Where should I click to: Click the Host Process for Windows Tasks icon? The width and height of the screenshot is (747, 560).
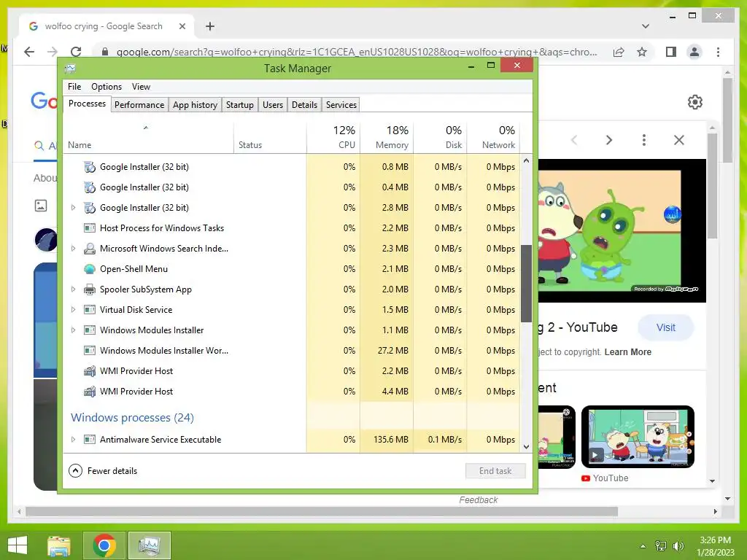coord(89,228)
